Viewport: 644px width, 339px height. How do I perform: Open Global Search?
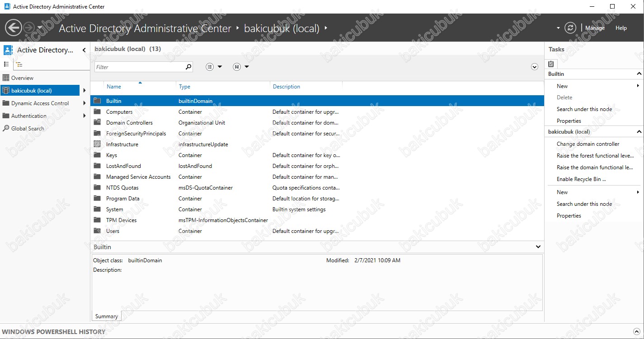pyautogui.click(x=28, y=129)
